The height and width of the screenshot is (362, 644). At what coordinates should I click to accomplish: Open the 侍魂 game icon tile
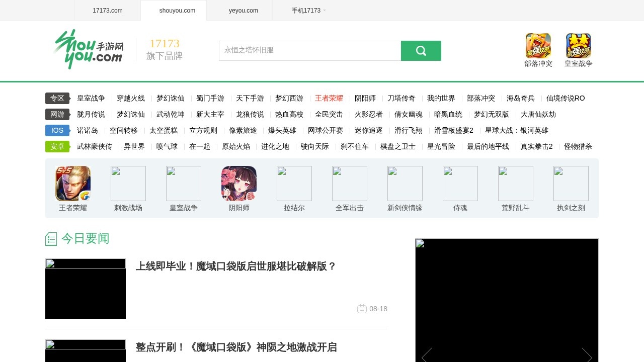(x=460, y=184)
